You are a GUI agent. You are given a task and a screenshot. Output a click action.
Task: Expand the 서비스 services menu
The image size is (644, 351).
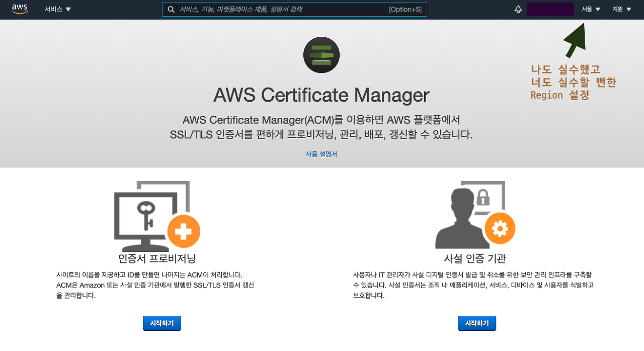pos(58,9)
